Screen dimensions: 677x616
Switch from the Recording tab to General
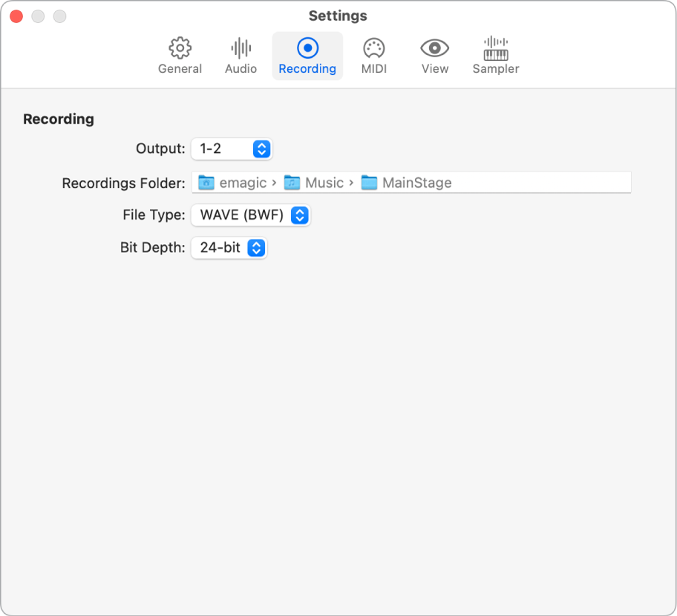[x=179, y=55]
